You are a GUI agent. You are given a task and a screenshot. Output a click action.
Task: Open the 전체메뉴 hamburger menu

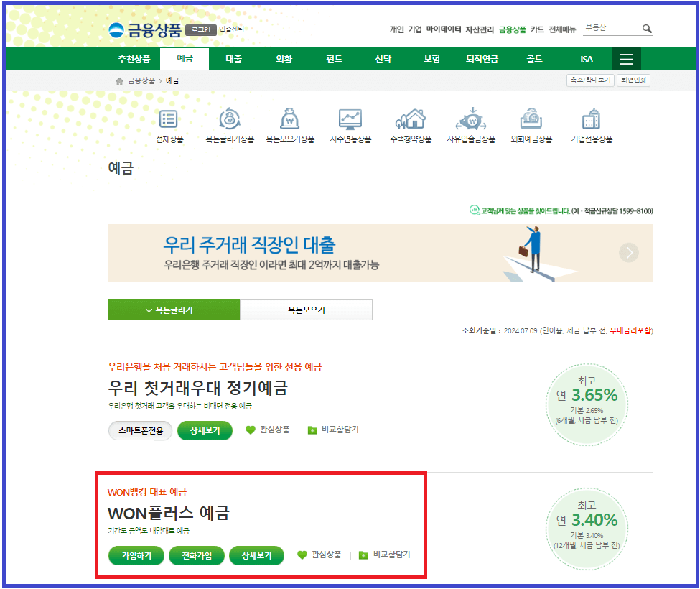pyautogui.click(x=625, y=59)
